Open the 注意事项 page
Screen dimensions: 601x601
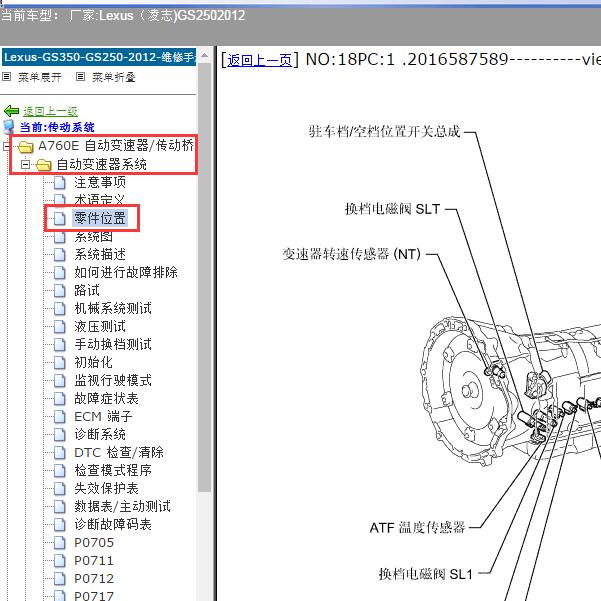point(100,182)
